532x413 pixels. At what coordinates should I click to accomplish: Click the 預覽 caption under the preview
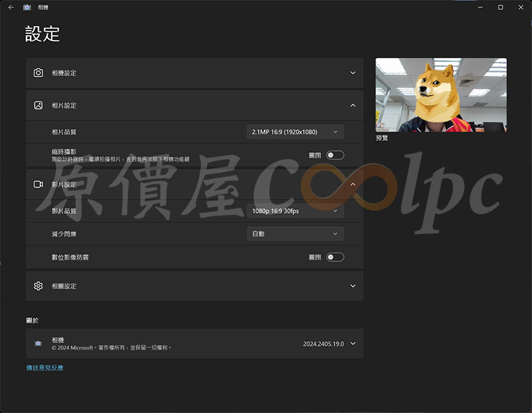(382, 138)
